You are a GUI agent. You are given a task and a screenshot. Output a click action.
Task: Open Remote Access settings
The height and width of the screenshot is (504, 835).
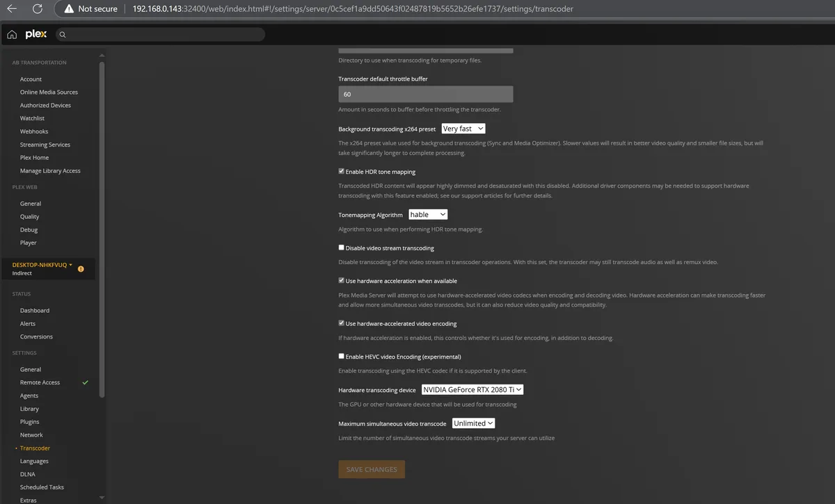point(40,382)
